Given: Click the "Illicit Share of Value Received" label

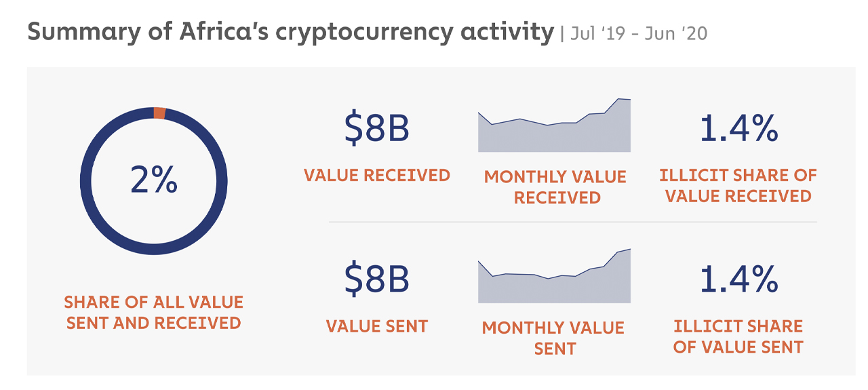Looking at the screenshot, I should pos(738,186).
